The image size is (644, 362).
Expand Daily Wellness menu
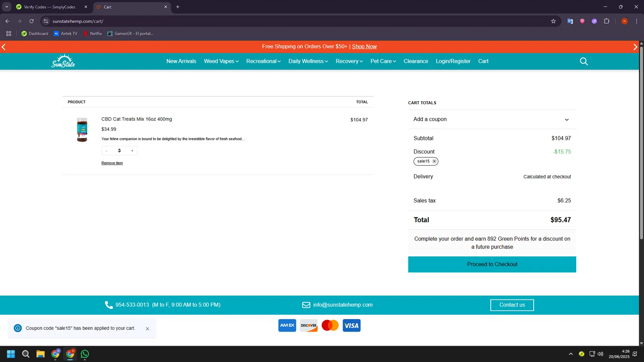[x=308, y=61]
